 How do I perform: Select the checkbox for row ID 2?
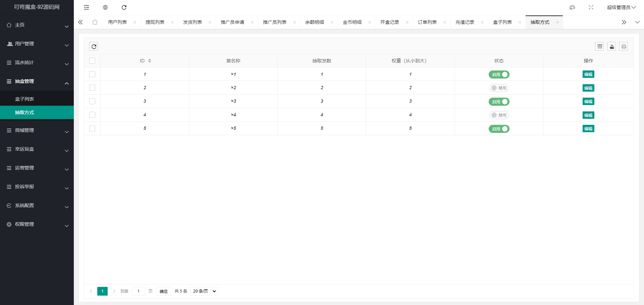(x=92, y=88)
